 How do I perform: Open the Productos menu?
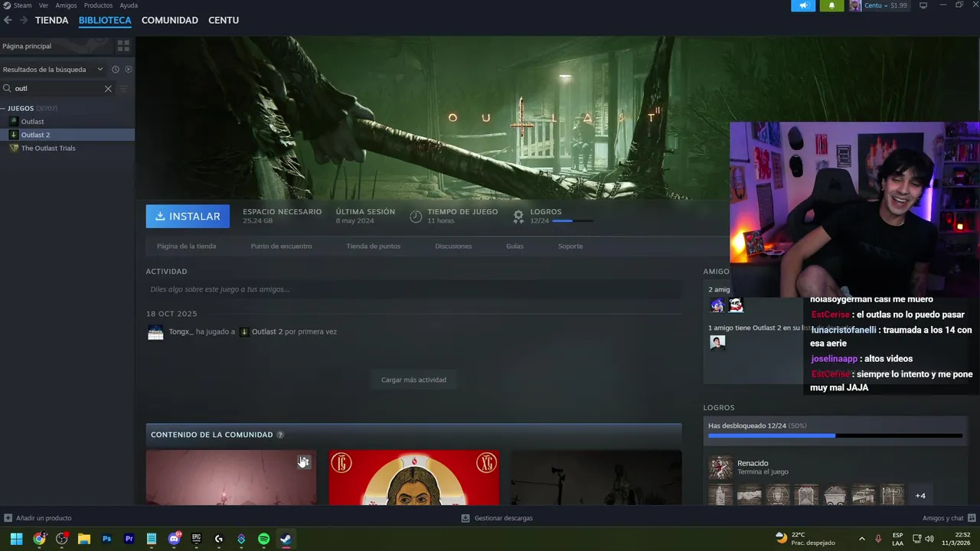(98, 5)
